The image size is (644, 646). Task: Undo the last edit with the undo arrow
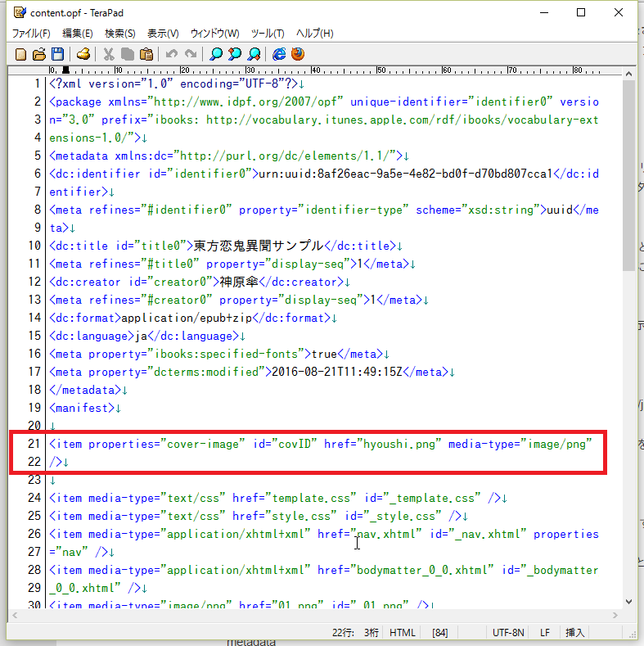[x=172, y=54]
